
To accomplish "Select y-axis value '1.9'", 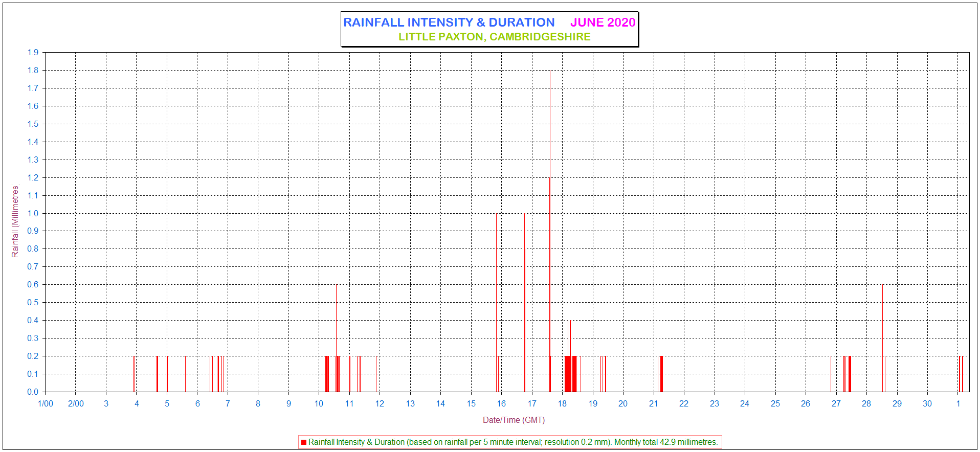I will [33, 53].
